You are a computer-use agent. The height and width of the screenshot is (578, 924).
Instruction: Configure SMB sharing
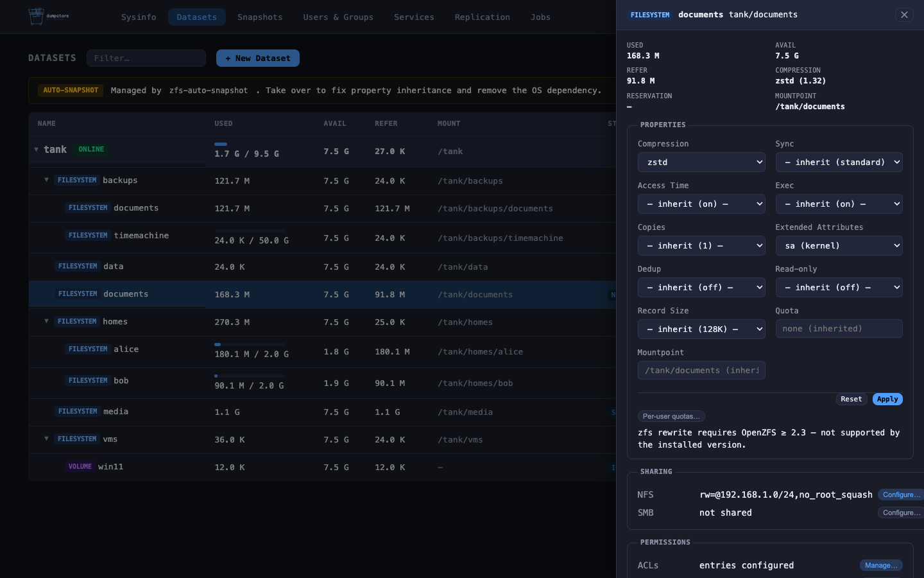pyautogui.click(x=901, y=512)
